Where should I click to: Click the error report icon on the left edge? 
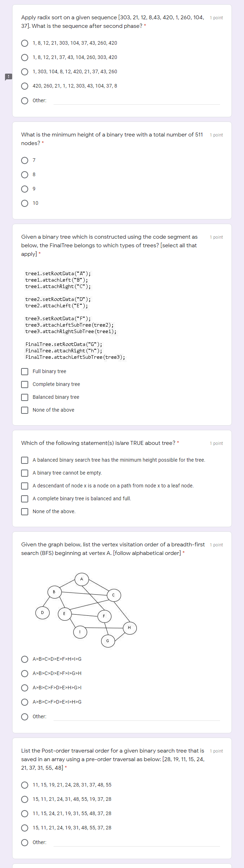click(x=8, y=77)
